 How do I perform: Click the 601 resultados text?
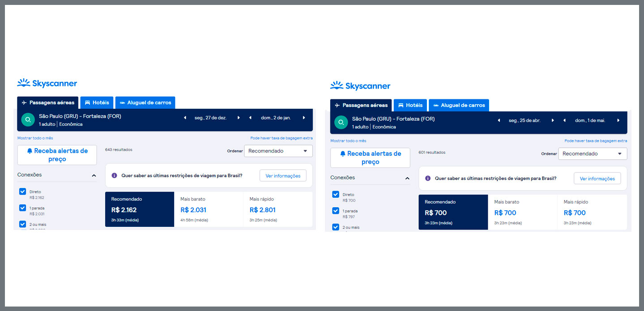(432, 152)
